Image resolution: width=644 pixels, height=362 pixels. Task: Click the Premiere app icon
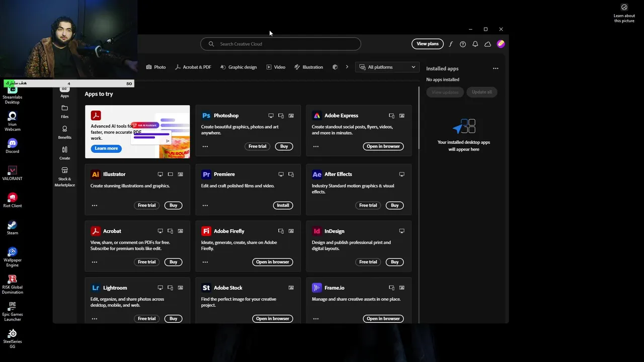[206, 174]
